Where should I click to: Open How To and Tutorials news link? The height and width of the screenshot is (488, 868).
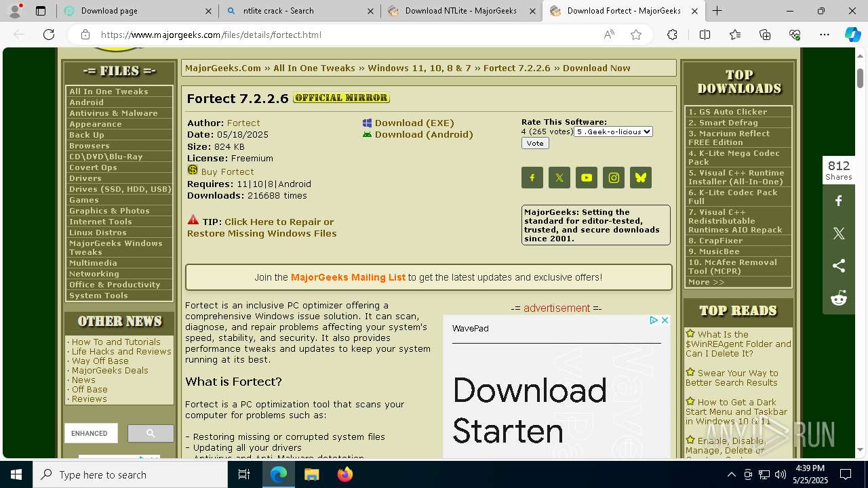[x=116, y=342]
